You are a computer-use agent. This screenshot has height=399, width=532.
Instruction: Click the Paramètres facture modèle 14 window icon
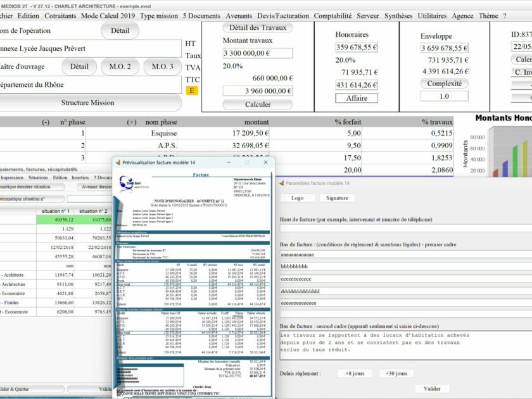[282, 183]
